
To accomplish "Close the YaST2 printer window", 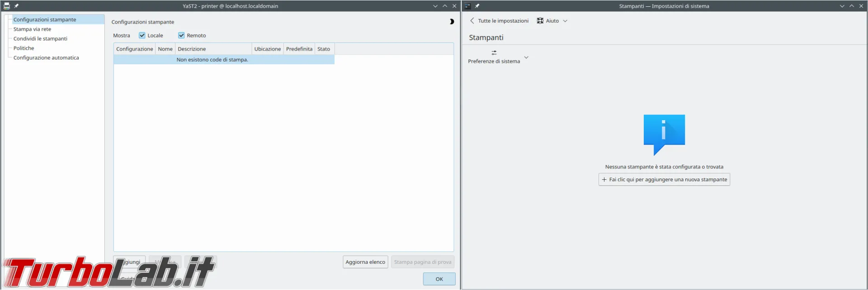I will (454, 6).
